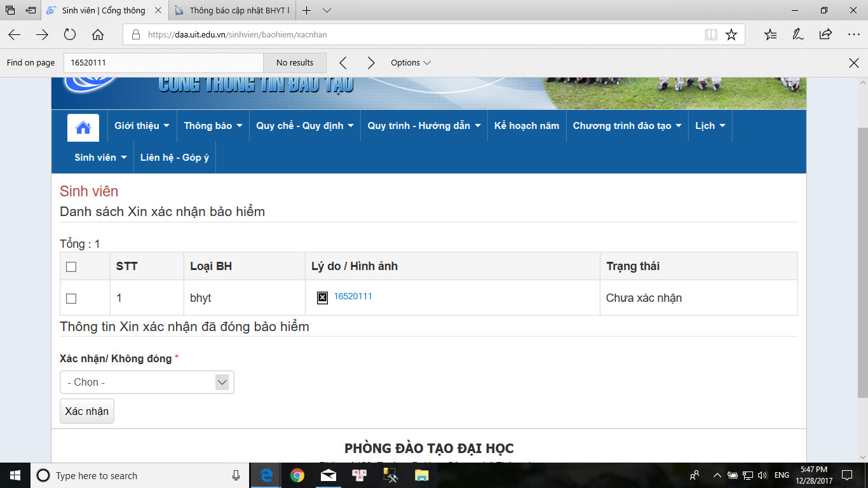Image resolution: width=868 pixels, height=488 pixels.
Task: Click the Home icon in the Edge toolbar
Action: 97,35
